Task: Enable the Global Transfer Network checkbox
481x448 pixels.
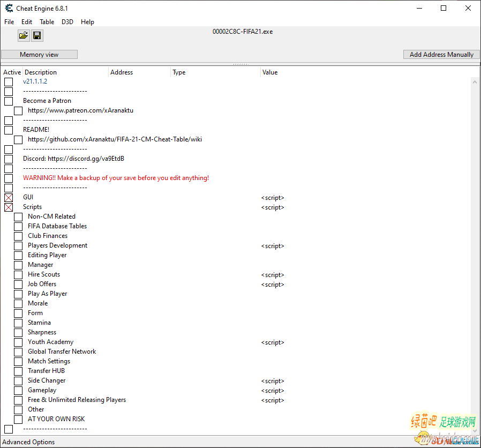Action: 18,352
